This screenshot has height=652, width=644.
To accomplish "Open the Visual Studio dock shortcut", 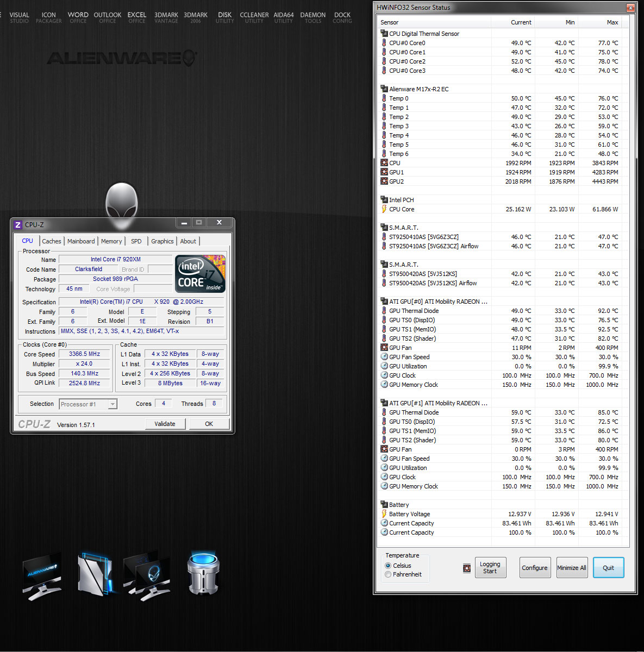I will (19, 18).
